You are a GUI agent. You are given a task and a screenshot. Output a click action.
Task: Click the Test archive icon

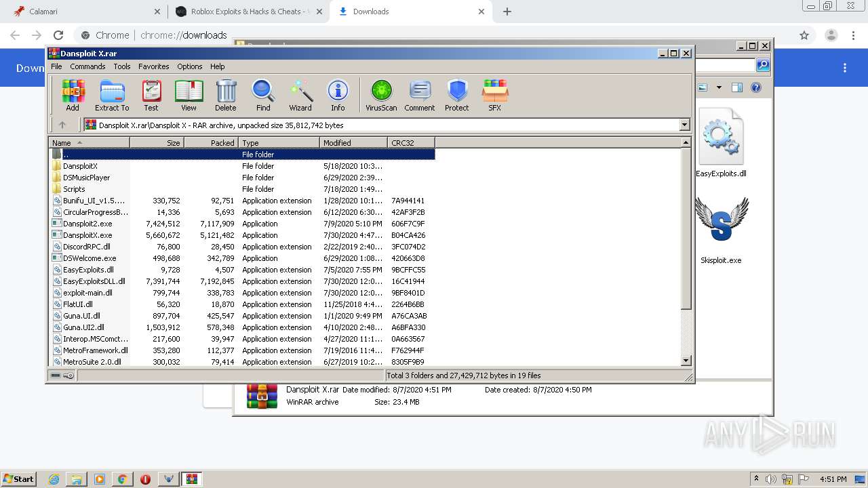[x=151, y=94]
